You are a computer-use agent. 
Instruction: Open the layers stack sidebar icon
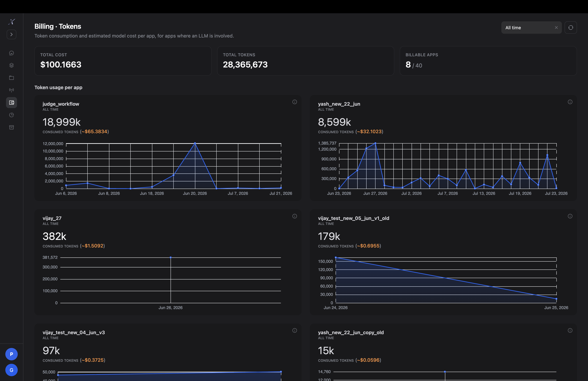11,65
